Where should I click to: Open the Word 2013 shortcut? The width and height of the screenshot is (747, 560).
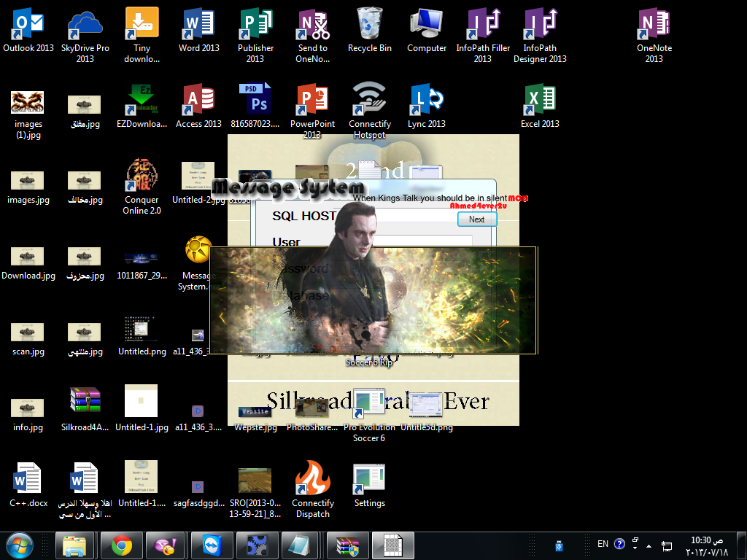pos(198,23)
